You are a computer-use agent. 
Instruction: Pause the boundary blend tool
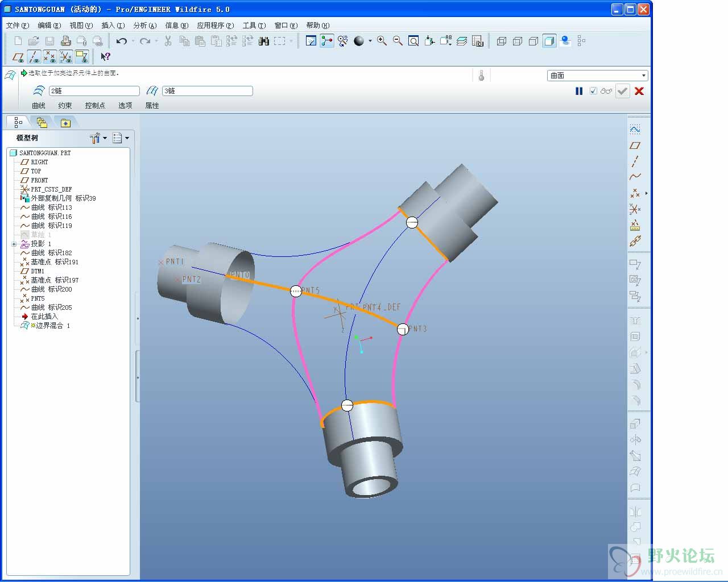(579, 91)
